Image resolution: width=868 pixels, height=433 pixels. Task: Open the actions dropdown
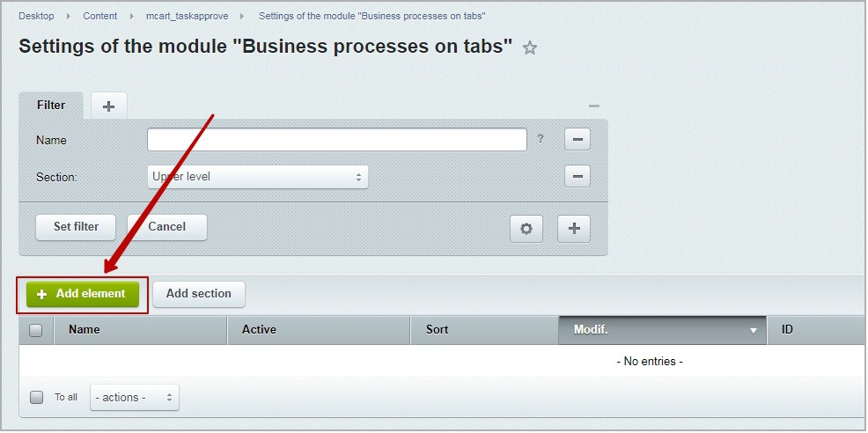[135, 398]
